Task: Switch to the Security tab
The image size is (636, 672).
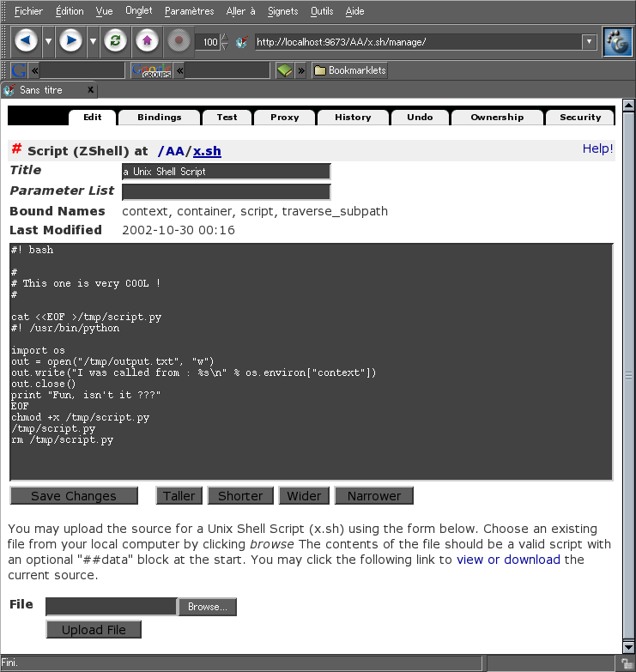Action: 580,118
